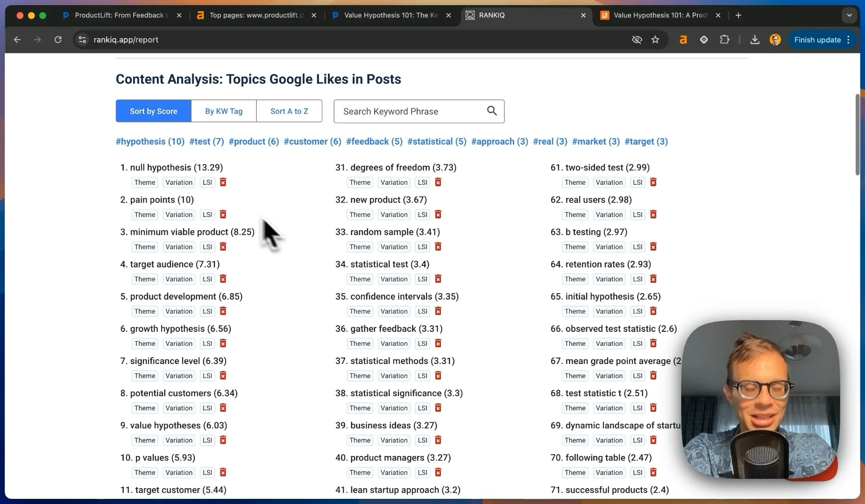Go back to the previous page
Viewport: 865px width, 504px height.
pyautogui.click(x=17, y=40)
